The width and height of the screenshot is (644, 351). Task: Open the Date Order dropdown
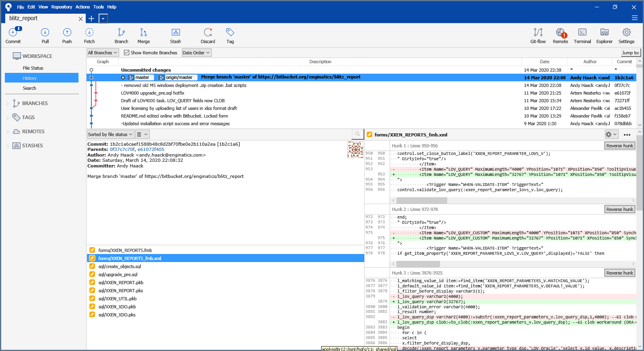click(x=196, y=53)
